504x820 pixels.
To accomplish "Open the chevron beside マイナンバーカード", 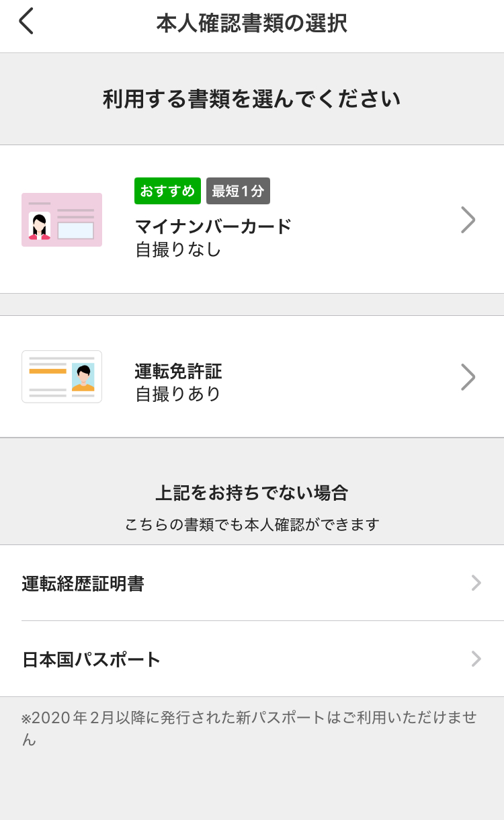I will (468, 220).
